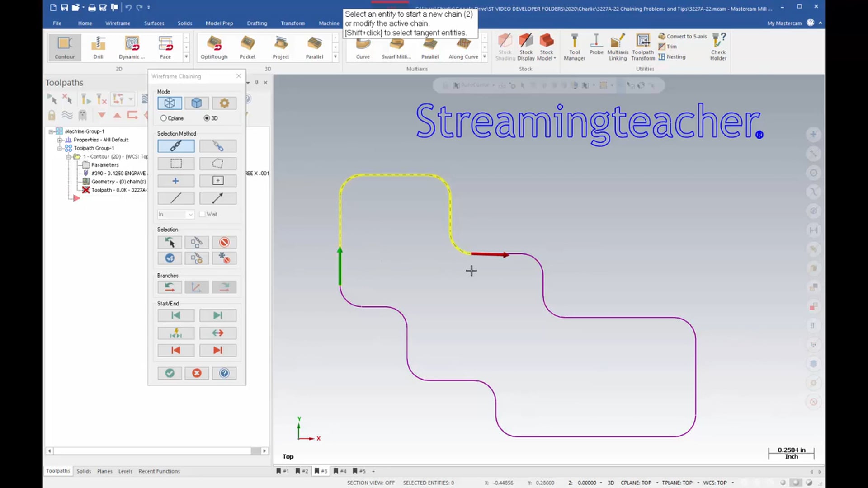This screenshot has width=868, height=488.
Task: Select Wireframe mode in Chaining dialog
Action: coord(170,103)
